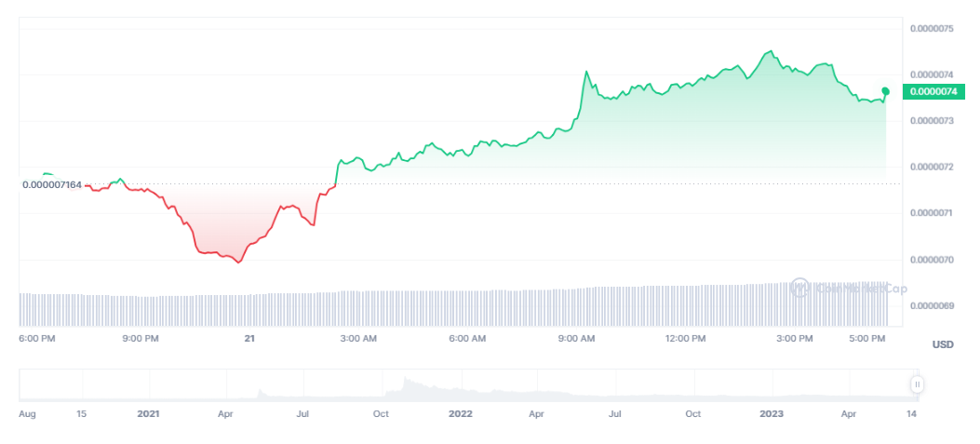Click the 6:00 PM time axis label

pos(35,339)
